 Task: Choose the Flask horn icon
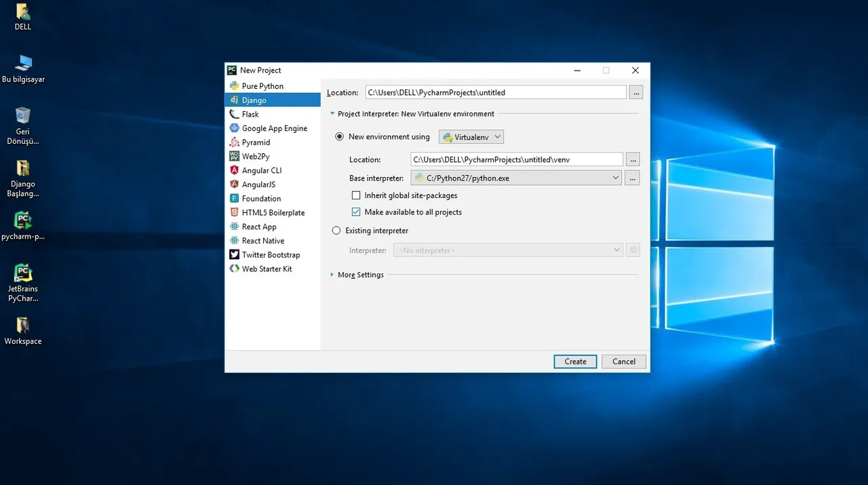point(234,114)
